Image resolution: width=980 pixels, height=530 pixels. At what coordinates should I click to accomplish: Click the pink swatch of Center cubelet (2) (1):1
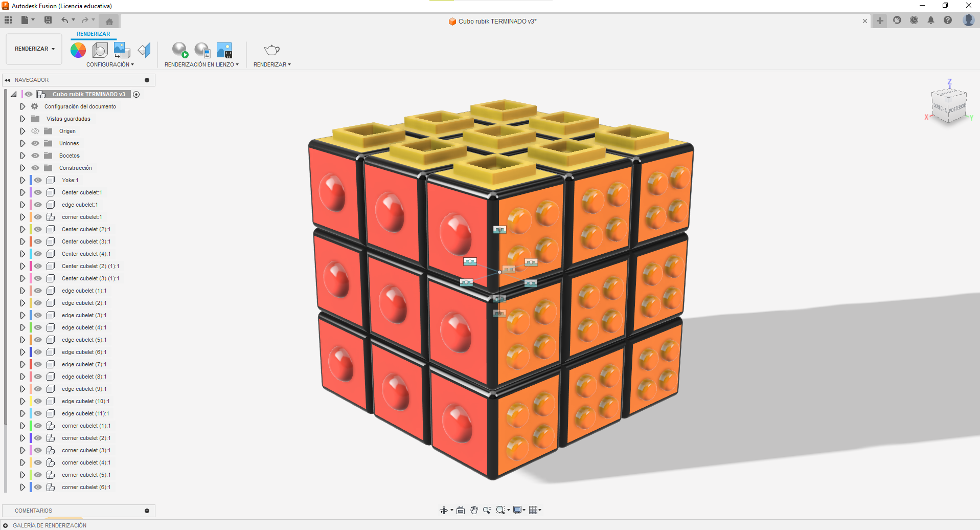pos(31,266)
